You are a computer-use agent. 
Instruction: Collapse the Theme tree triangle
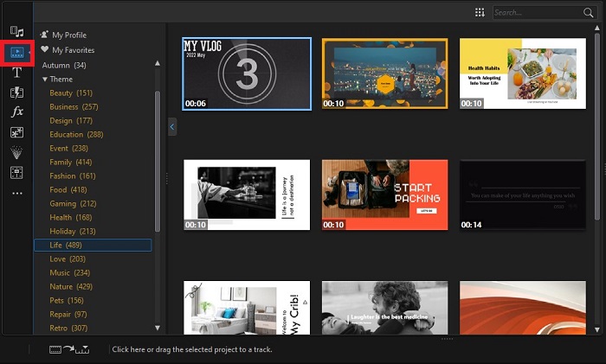pos(45,80)
